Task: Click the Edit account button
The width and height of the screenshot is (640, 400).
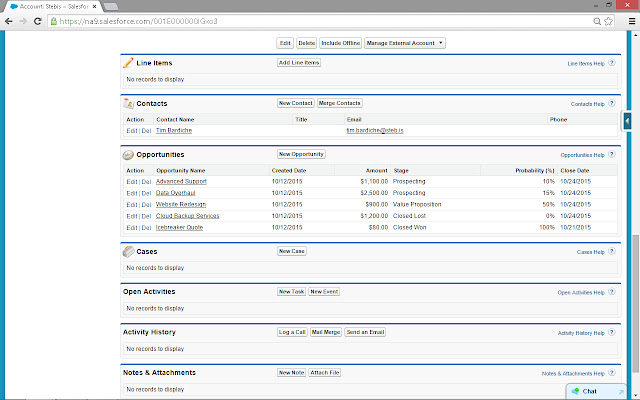Action: (285, 43)
